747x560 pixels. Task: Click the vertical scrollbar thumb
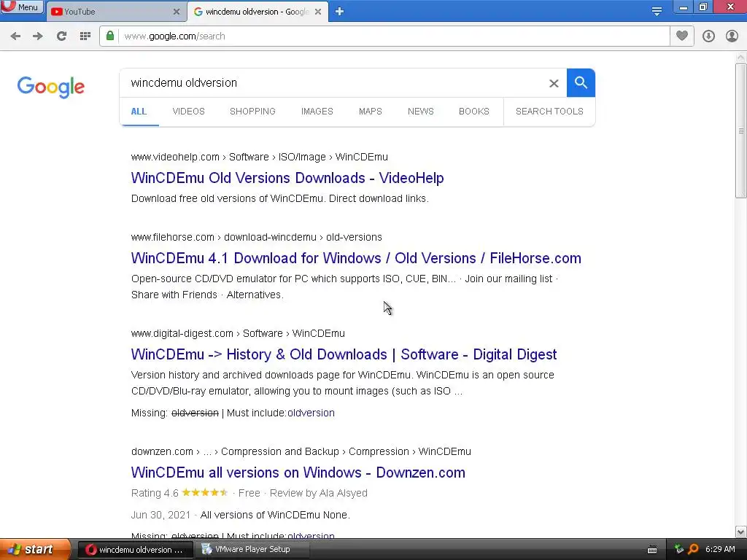740,131
